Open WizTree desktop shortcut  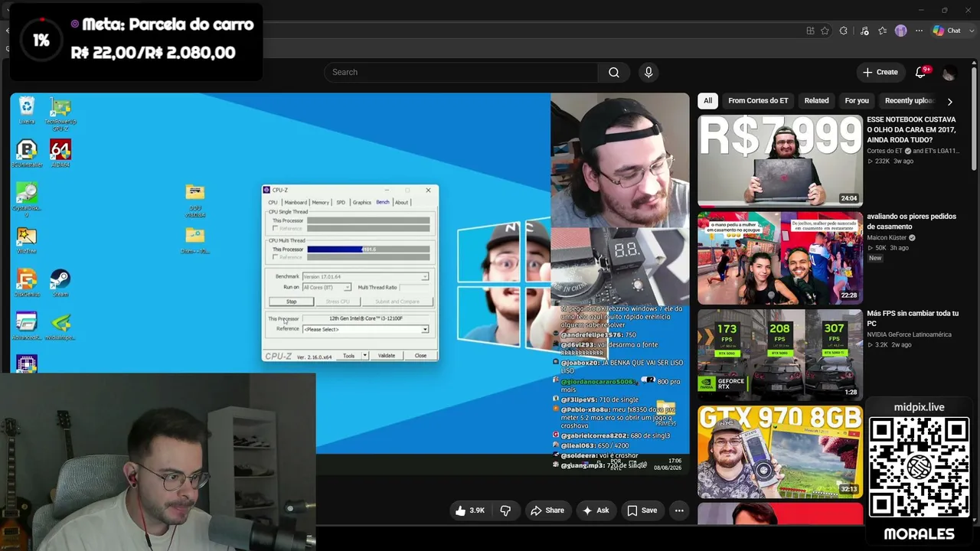click(27, 240)
